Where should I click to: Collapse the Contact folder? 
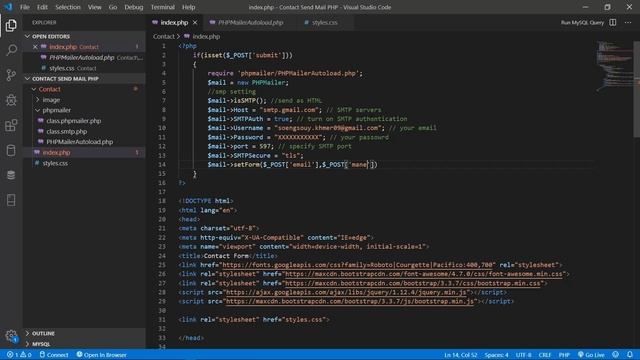tap(49, 89)
